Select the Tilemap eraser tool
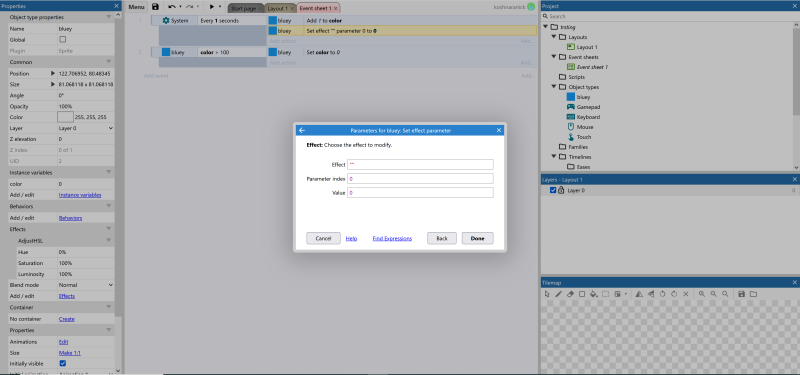800x375 pixels. [x=570, y=294]
